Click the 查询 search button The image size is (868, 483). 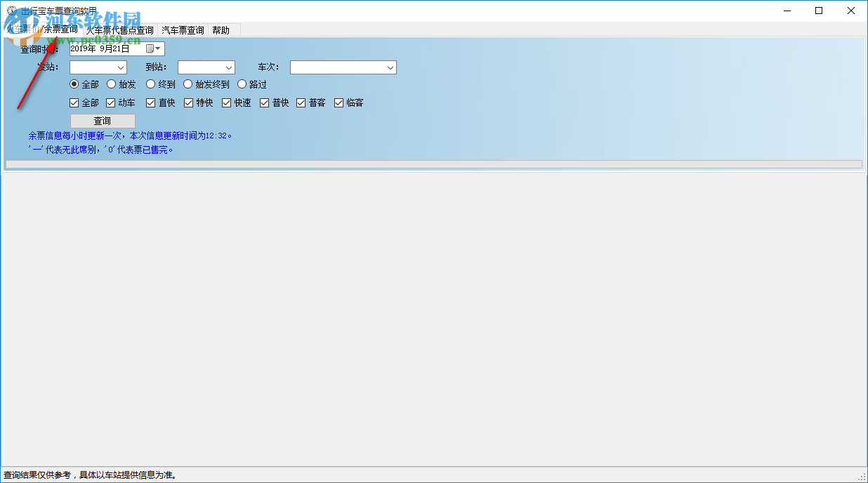pos(103,120)
